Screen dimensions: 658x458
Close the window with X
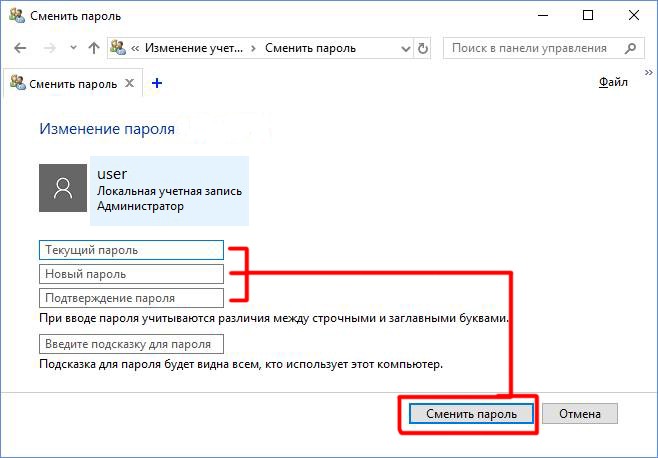coord(634,16)
